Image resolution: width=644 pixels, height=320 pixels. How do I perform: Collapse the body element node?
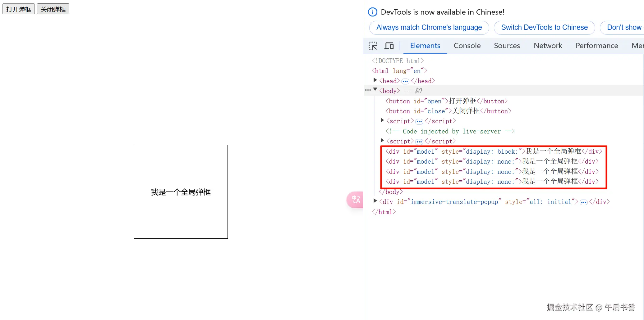pos(375,90)
